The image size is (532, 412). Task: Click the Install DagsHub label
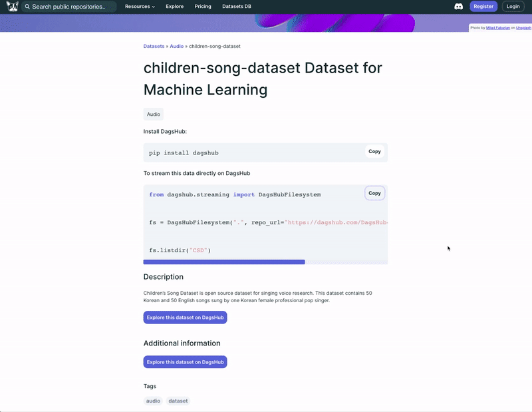(165, 131)
